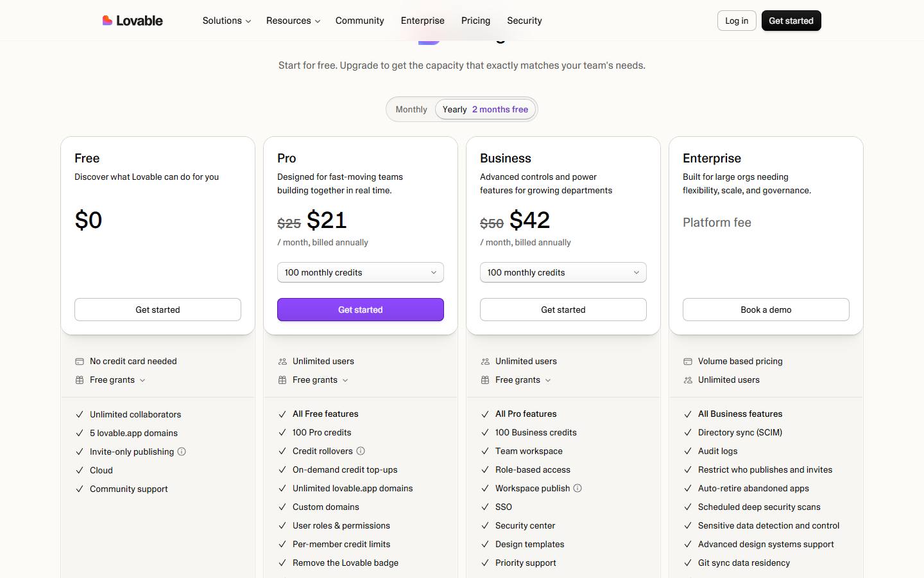Click the "Directory sync (SCIM)" feature text
The width and height of the screenshot is (924, 578).
click(740, 433)
